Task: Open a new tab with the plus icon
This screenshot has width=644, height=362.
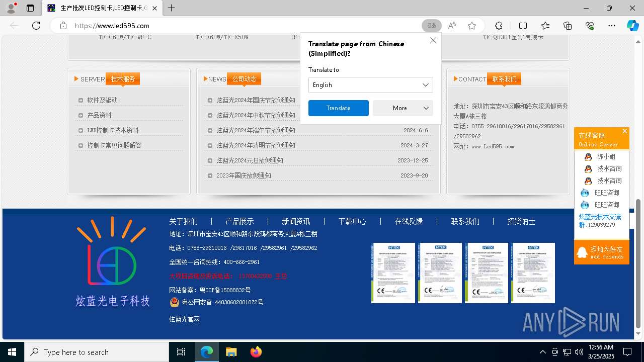Action: tap(172, 8)
